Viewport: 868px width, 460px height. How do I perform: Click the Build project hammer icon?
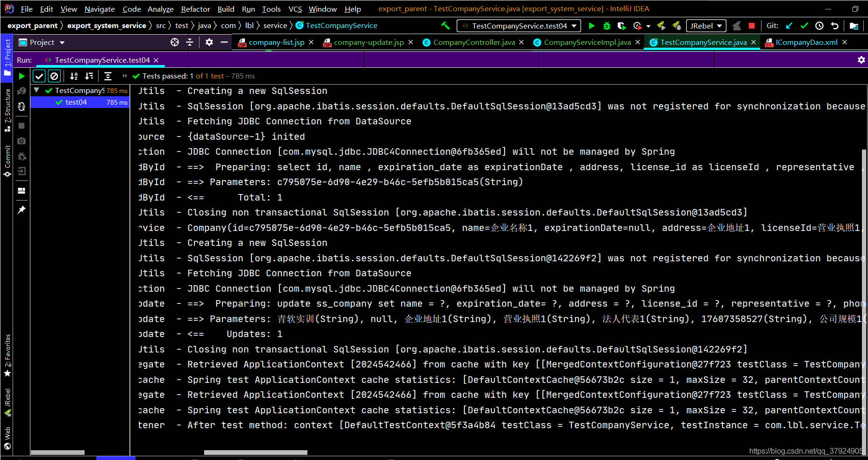tap(445, 26)
